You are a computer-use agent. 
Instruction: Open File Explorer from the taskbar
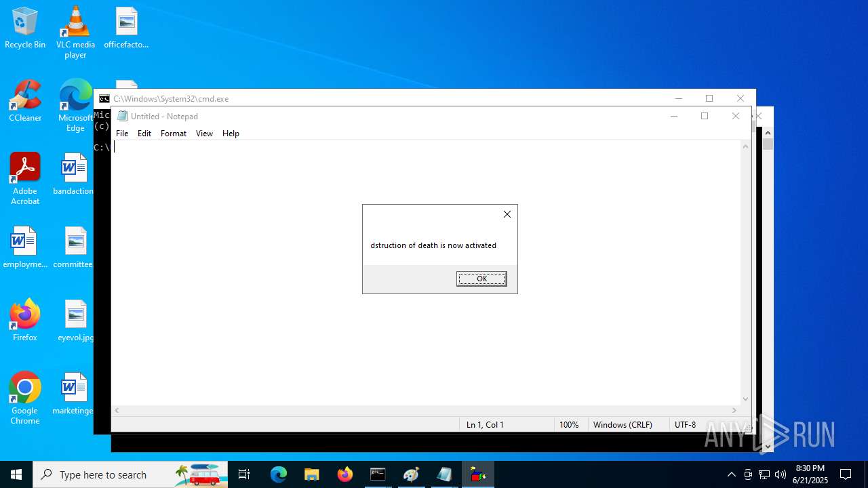point(311,474)
